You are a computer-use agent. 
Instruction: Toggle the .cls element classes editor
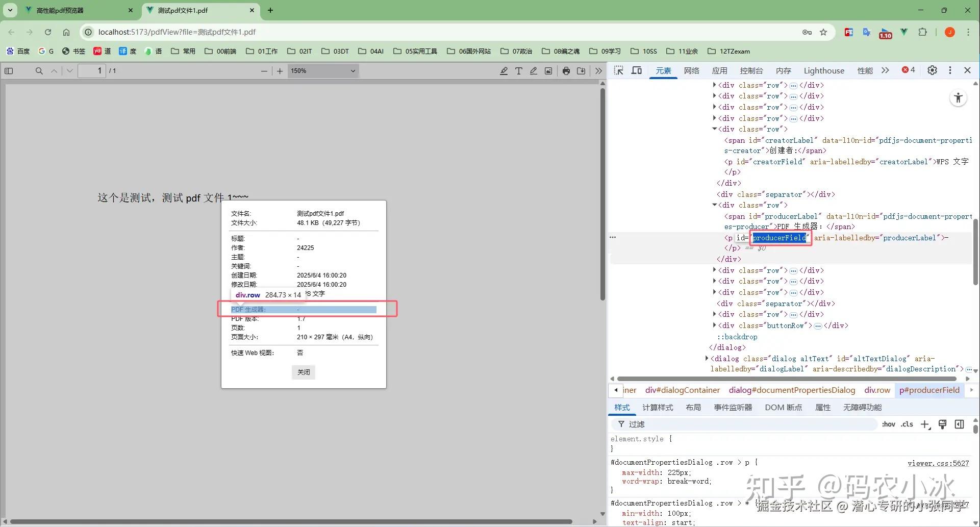click(x=907, y=424)
